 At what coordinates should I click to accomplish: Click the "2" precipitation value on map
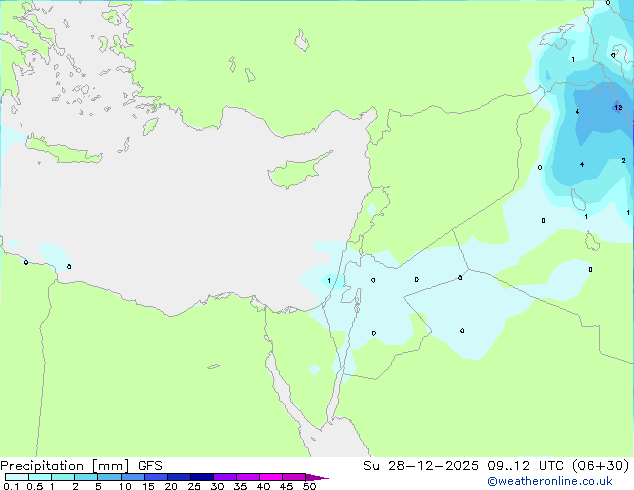[623, 161]
